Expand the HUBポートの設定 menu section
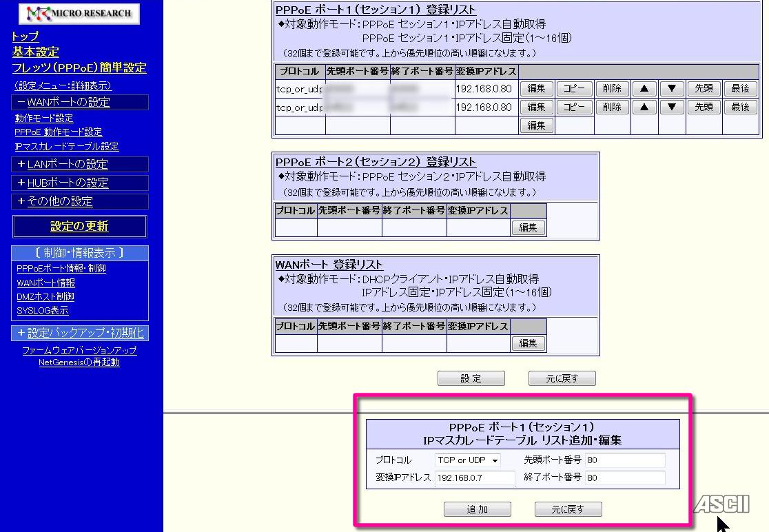Screen dimensions: 769x532 pyautogui.click(x=80, y=183)
